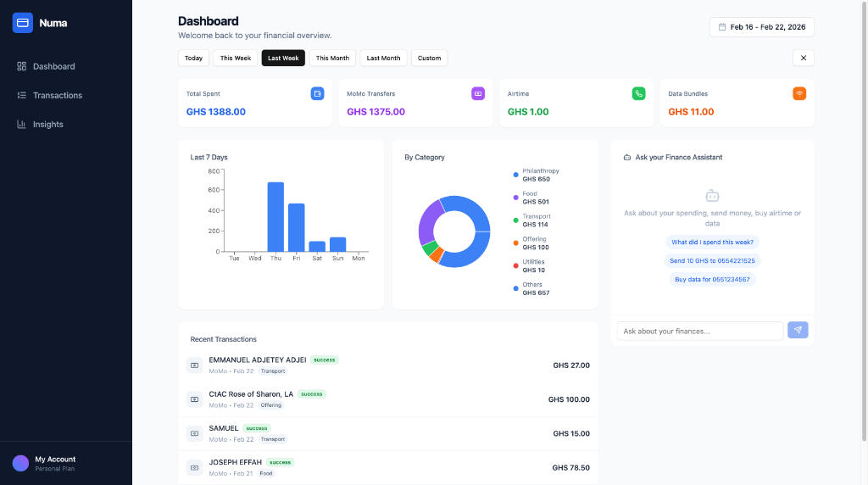Open Transactions in the sidebar

click(66, 95)
